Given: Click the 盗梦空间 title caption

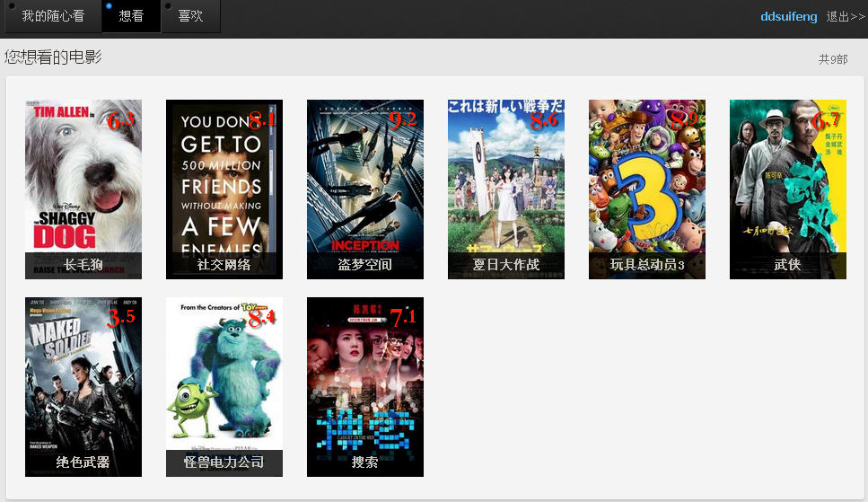Looking at the screenshot, I should (365, 265).
